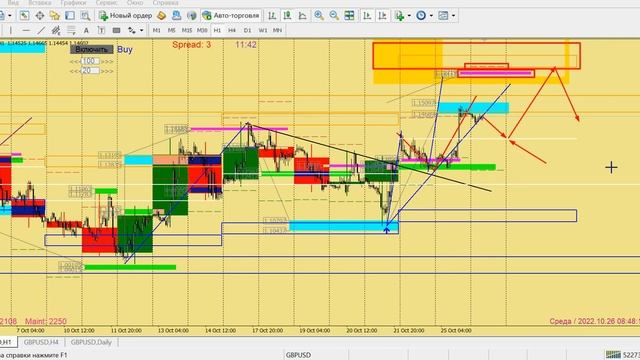Viewport: 640px width, 360px height.
Task: Switch timeframe to H4
Action: [232, 30]
